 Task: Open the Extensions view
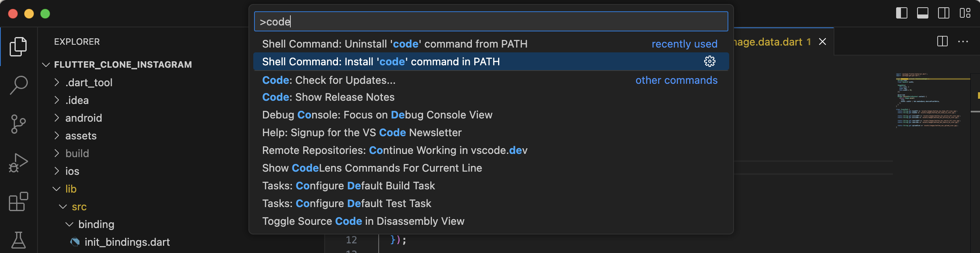click(18, 201)
